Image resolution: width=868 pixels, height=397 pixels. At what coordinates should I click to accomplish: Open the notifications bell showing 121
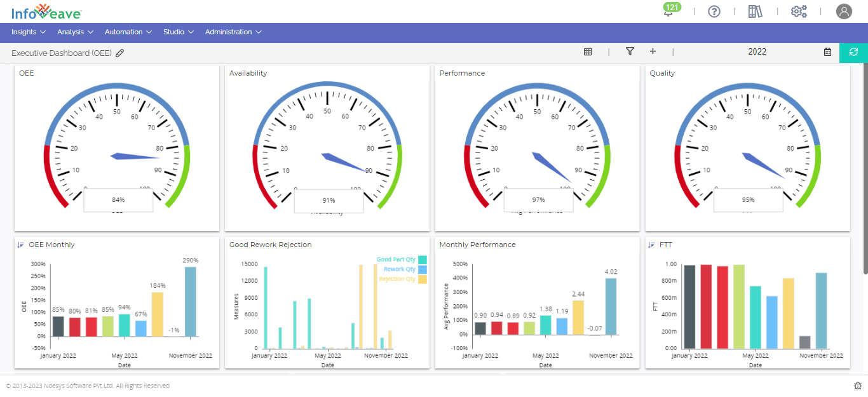click(x=668, y=12)
